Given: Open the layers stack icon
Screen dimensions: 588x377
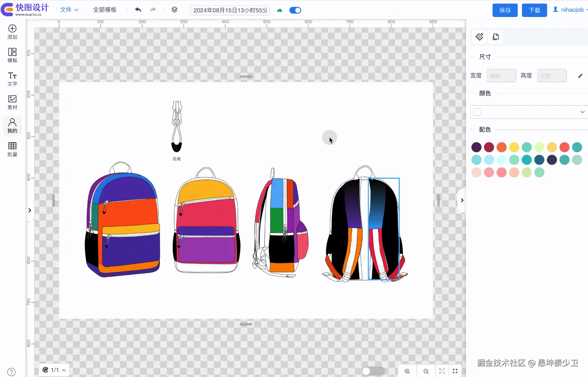Looking at the screenshot, I should pos(174,10).
